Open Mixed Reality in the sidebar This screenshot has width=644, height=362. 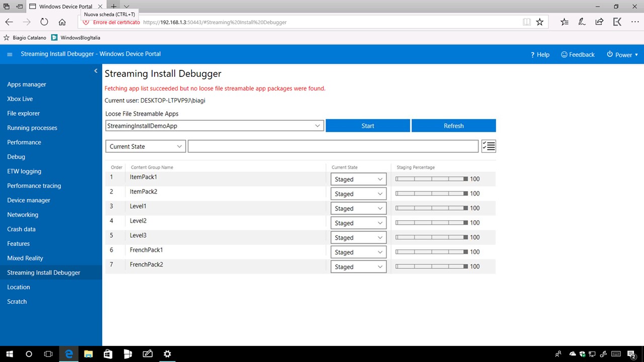click(x=25, y=258)
